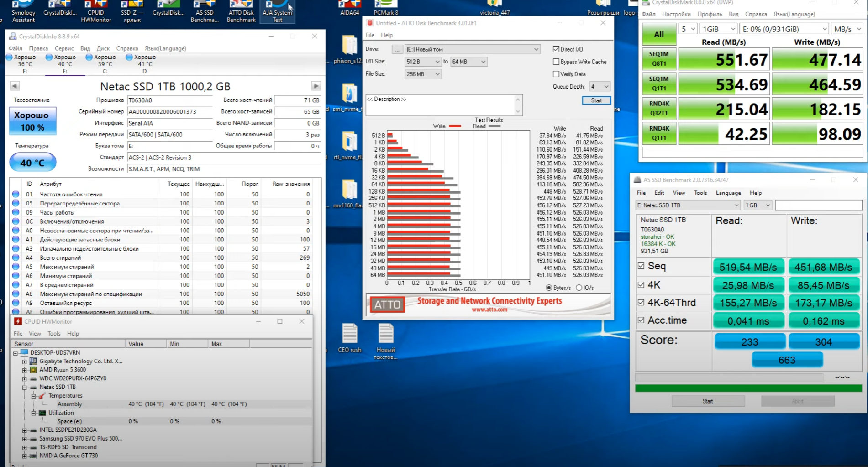Open Новый текстовый document on desktop
The width and height of the screenshot is (868, 467).
[x=385, y=342]
